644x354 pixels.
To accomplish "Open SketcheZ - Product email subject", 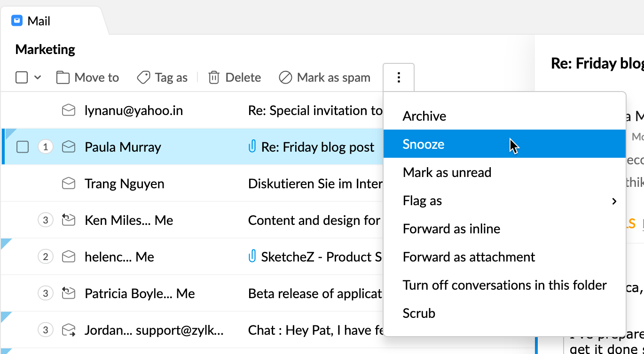I will pyautogui.click(x=322, y=257).
